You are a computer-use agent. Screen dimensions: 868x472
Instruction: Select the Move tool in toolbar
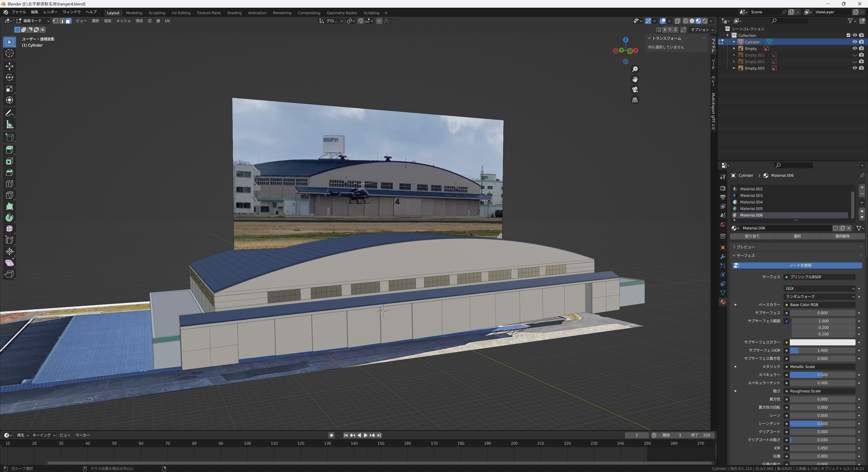[x=9, y=66]
